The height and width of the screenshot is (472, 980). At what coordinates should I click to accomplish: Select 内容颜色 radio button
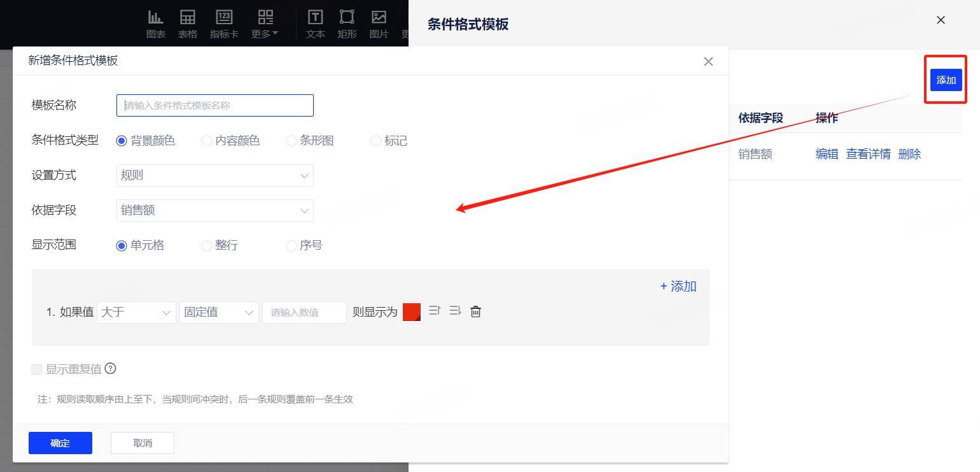coord(207,141)
